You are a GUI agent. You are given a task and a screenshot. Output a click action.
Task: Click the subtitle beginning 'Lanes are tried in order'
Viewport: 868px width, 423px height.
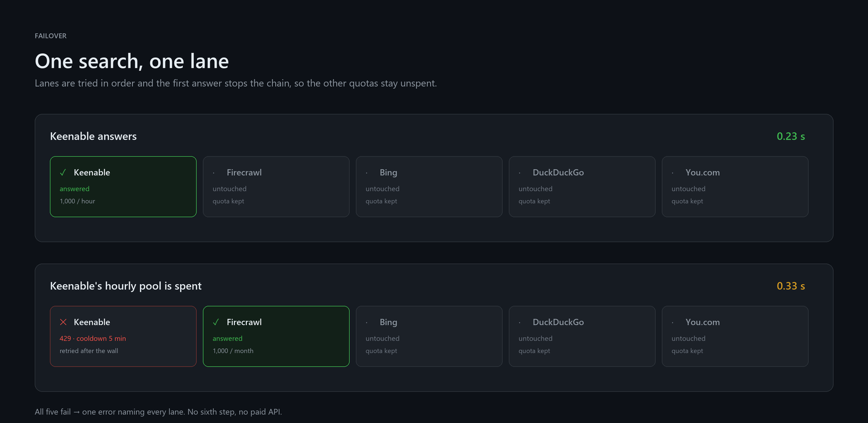coord(236,84)
